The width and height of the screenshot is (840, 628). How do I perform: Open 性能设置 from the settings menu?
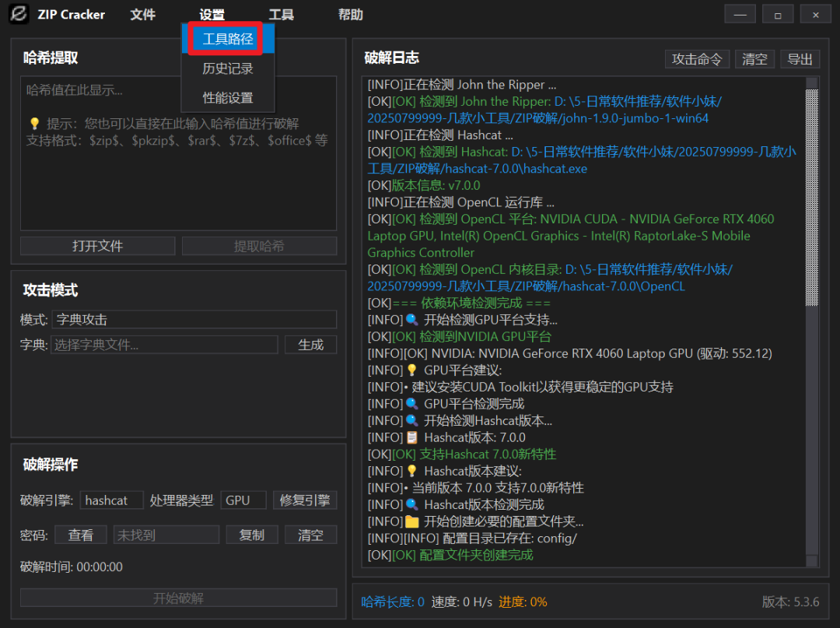228,98
